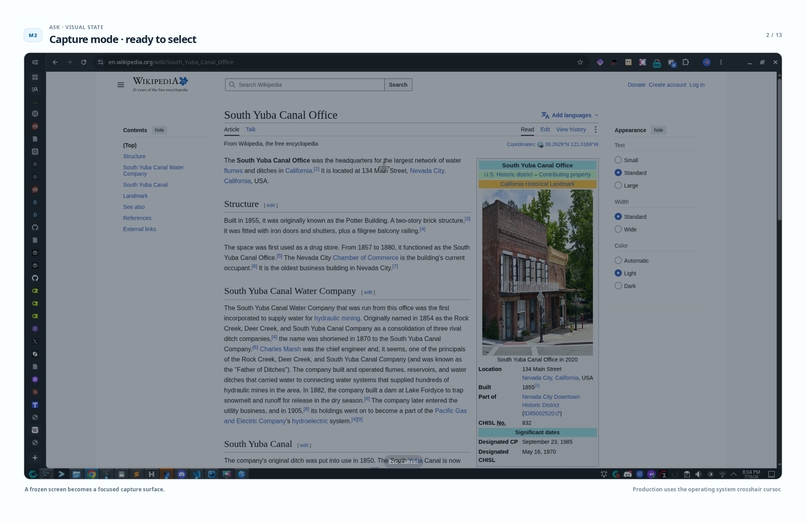This screenshot has width=806, height=522.
Task: Open the terminal arrow icon in the taskbar
Action: point(61,474)
